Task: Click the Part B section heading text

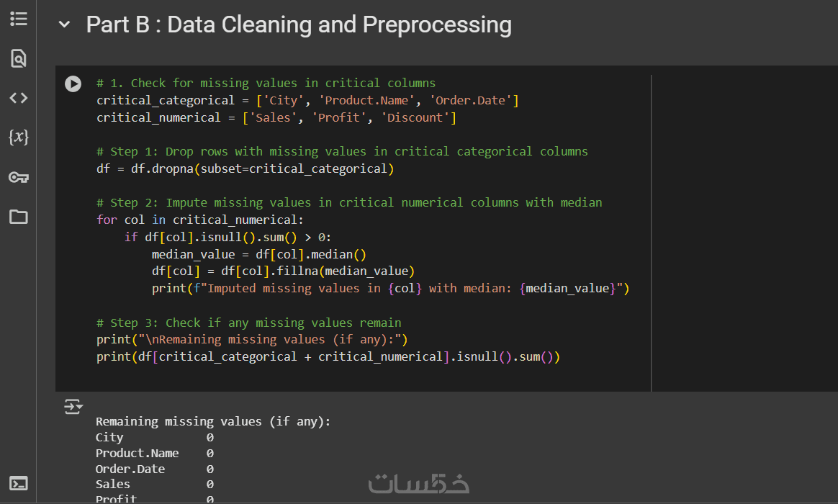Action: point(299,24)
